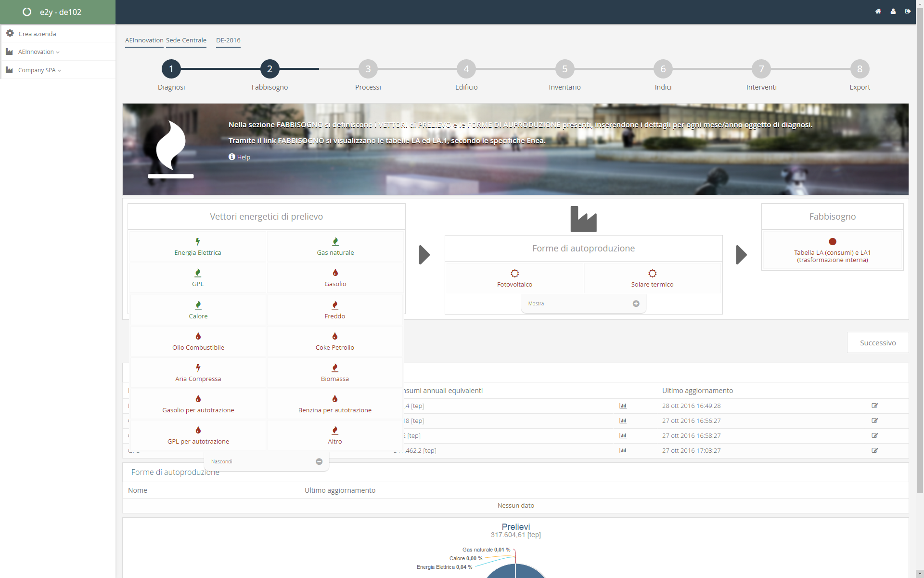
Task: Open Solare termico autoproduction form
Action: point(653,278)
